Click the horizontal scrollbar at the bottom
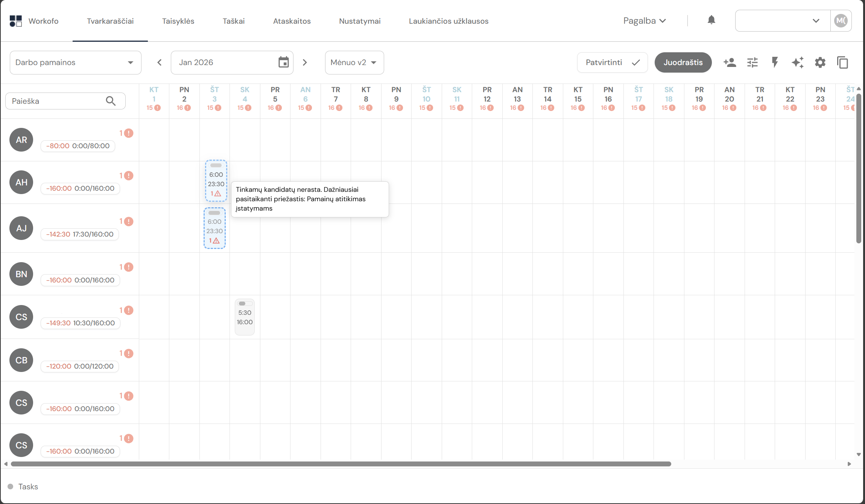Screen dimensions: 865x504 coord(341,464)
